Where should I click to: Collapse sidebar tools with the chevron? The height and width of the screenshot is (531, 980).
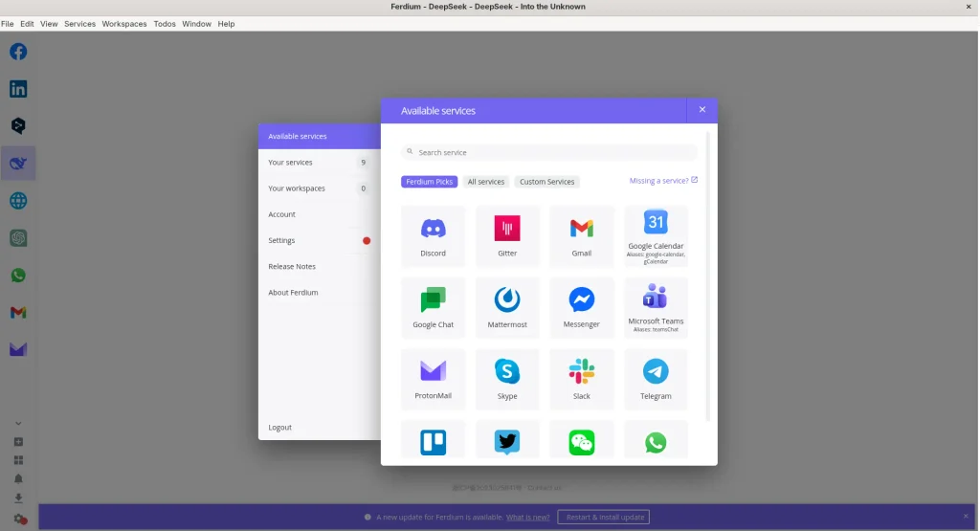[x=18, y=424]
